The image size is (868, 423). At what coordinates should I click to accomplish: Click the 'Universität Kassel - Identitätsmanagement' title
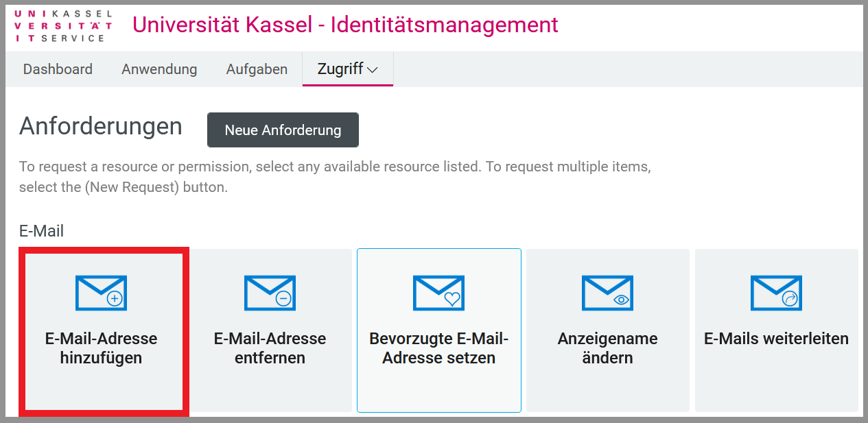(345, 25)
